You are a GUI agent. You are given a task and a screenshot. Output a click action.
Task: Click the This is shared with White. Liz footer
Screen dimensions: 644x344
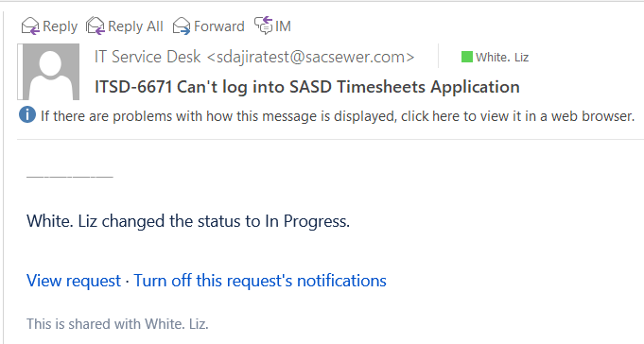click(x=117, y=324)
